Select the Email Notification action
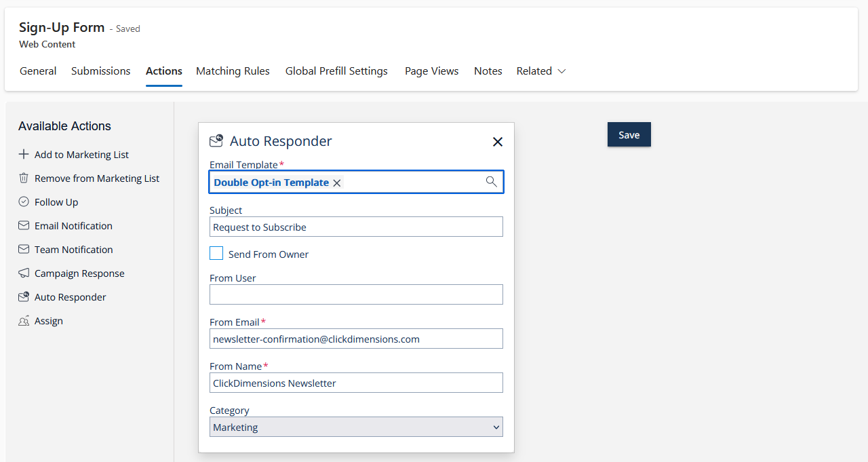868x462 pixels. [73, 226]
